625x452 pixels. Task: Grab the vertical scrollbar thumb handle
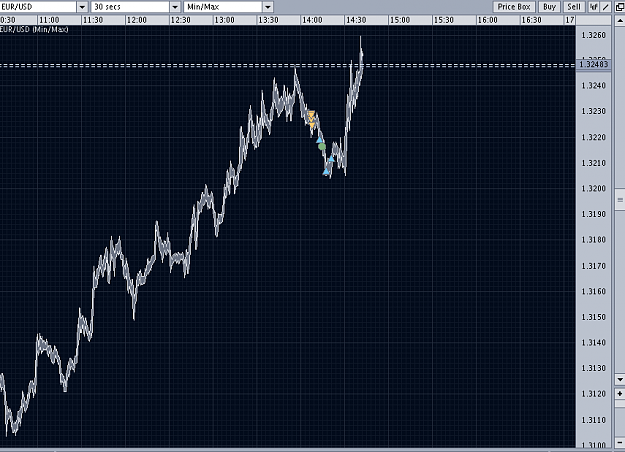[620, 200]
